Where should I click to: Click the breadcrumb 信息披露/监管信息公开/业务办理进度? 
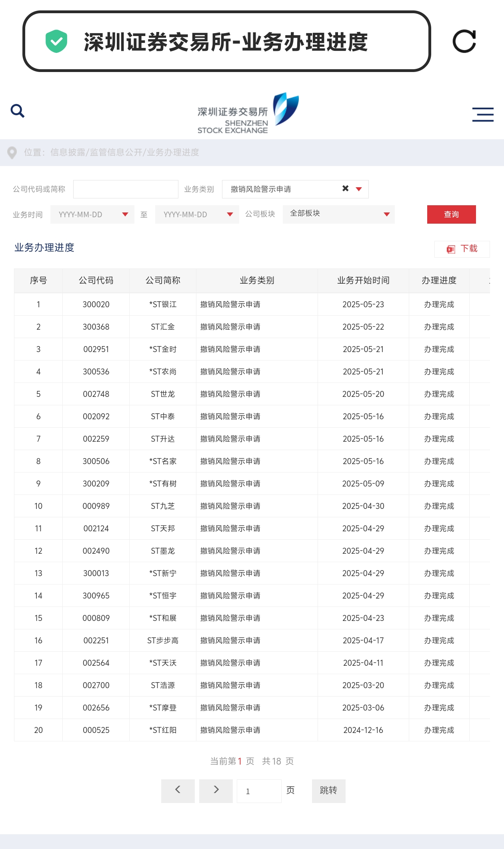tap(124, 152)
